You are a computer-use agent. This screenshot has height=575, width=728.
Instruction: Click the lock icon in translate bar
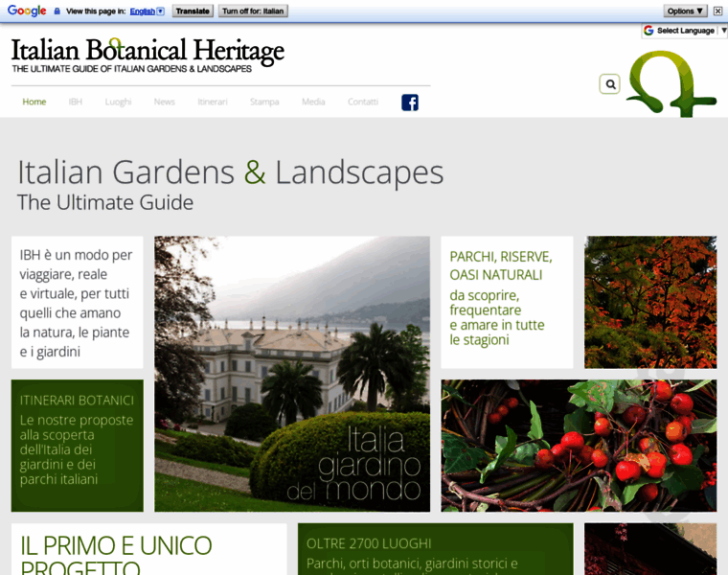57,11
